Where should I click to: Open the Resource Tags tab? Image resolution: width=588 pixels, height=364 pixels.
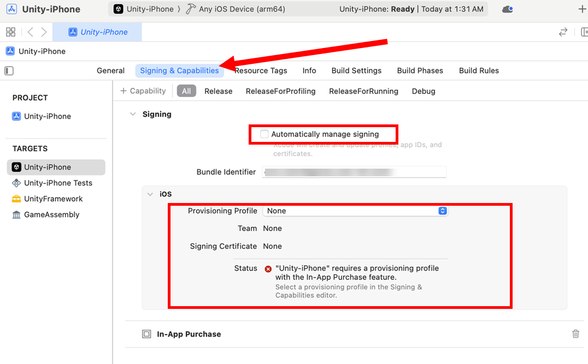(x=261, y=71)
